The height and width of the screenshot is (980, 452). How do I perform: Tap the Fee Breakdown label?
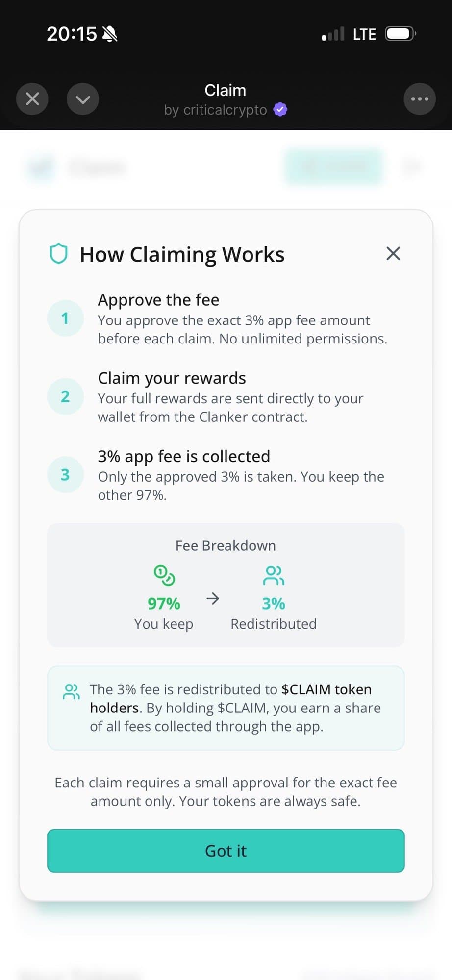[x=226, y=546]
